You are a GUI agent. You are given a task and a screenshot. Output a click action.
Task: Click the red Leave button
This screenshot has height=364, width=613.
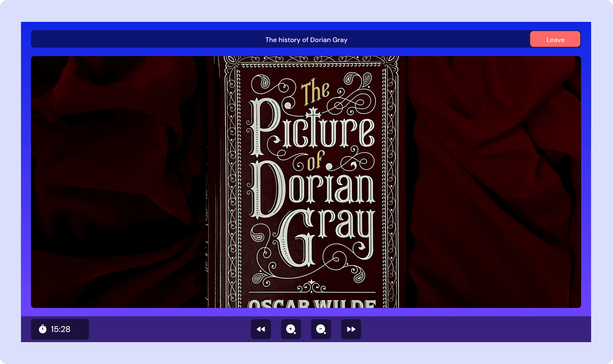click(x=555, y=39)
